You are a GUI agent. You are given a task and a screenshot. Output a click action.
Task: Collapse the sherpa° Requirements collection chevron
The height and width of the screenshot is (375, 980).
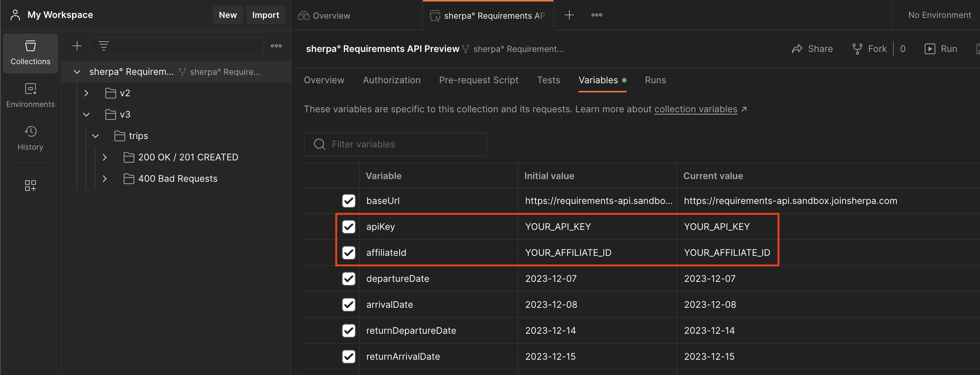click(x=77, y=72)
